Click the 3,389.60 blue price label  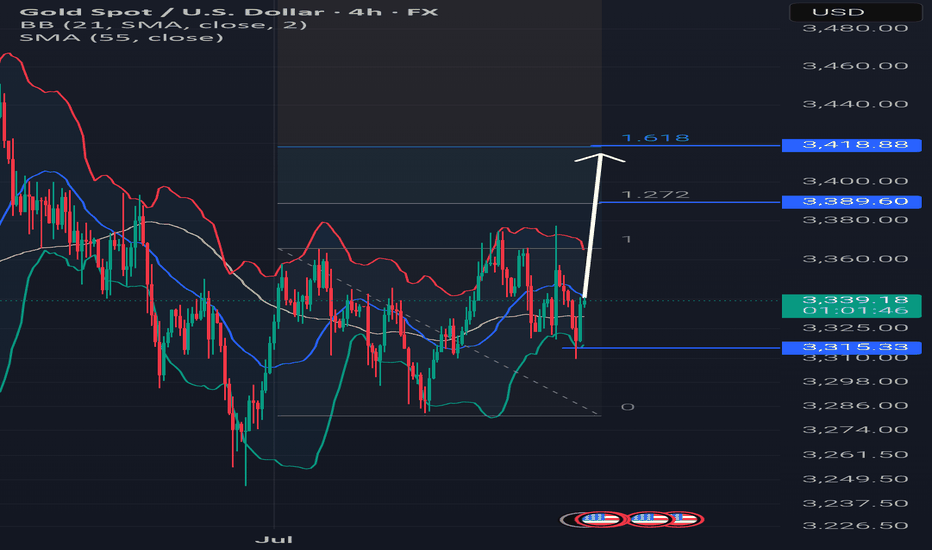(x=852, y=202)
